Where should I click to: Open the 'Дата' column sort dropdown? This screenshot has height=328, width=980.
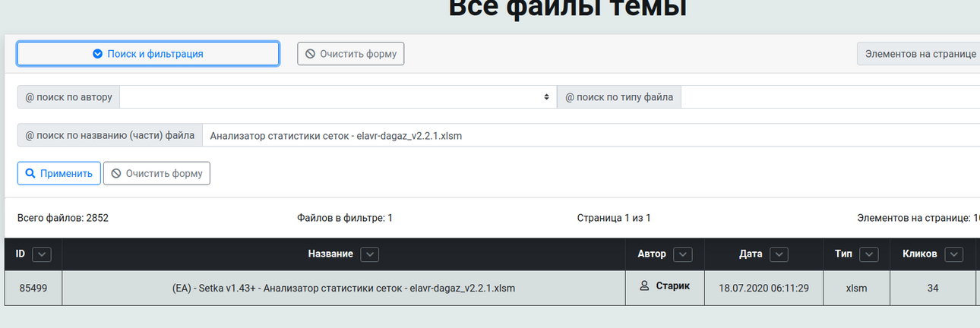[x=779, y=254]
